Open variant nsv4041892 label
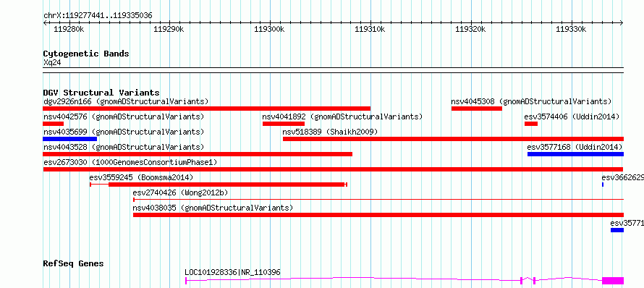 342,117
